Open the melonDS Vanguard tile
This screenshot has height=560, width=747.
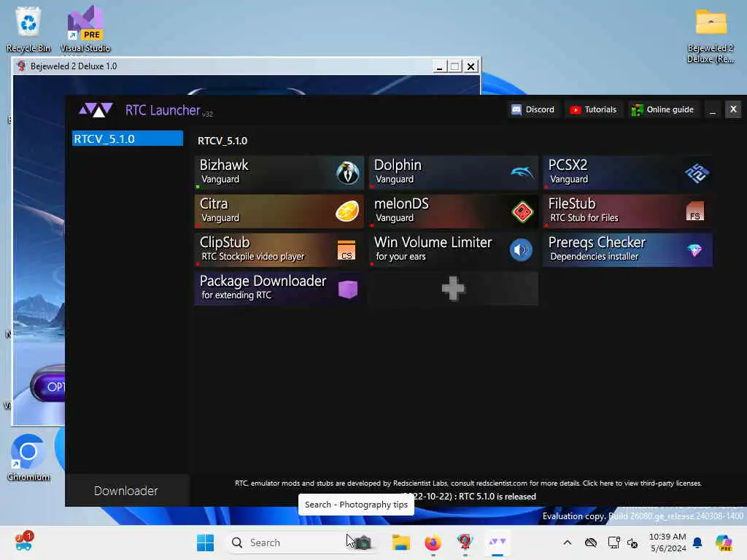click(454, 211)
